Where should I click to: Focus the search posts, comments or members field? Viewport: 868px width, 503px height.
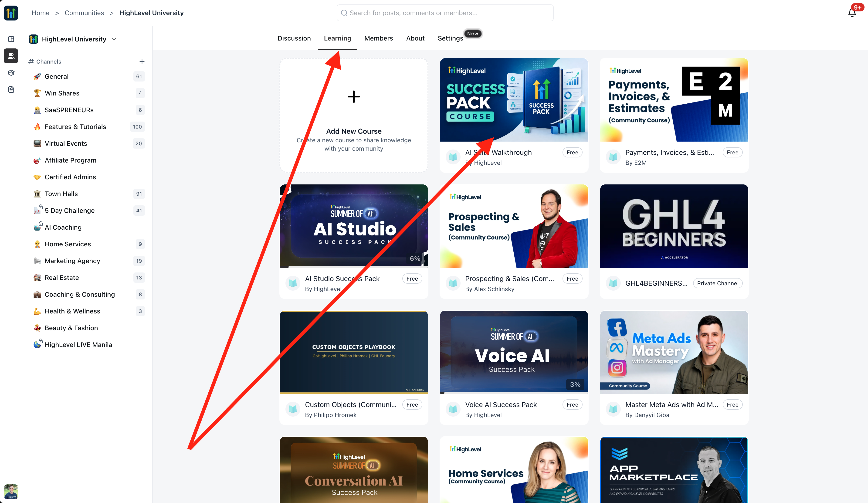(x=445, y=13)
